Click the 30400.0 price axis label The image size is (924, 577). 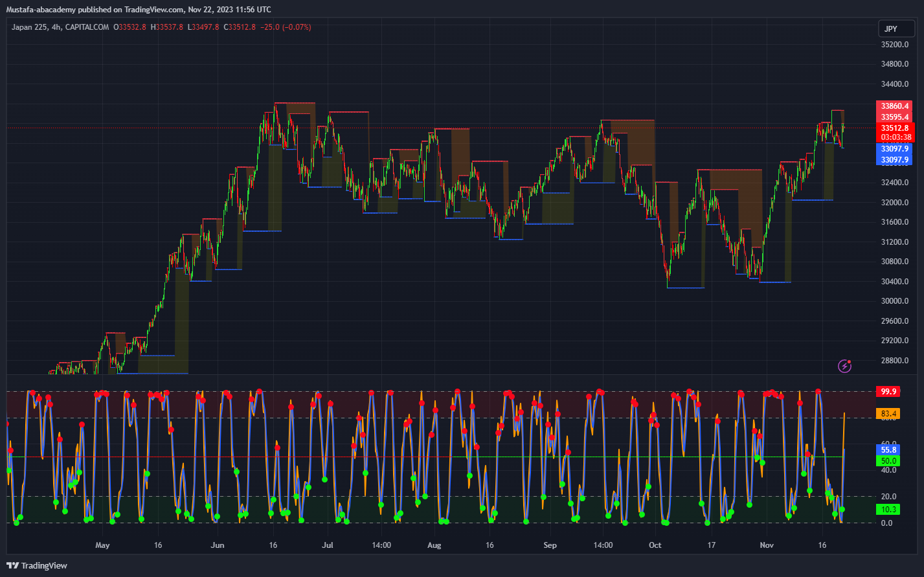coord(894,282)
